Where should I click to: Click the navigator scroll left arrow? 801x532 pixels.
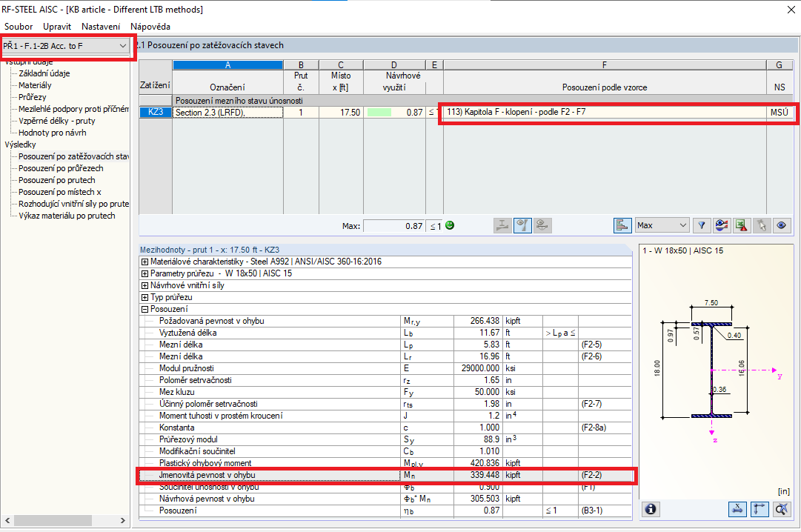click(7, 520)
